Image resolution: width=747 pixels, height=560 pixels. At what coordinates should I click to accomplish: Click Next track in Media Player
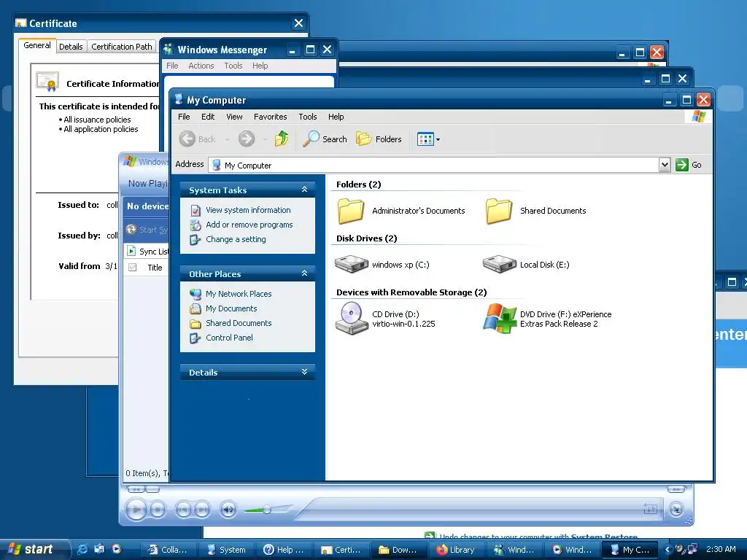coord(202,510)
